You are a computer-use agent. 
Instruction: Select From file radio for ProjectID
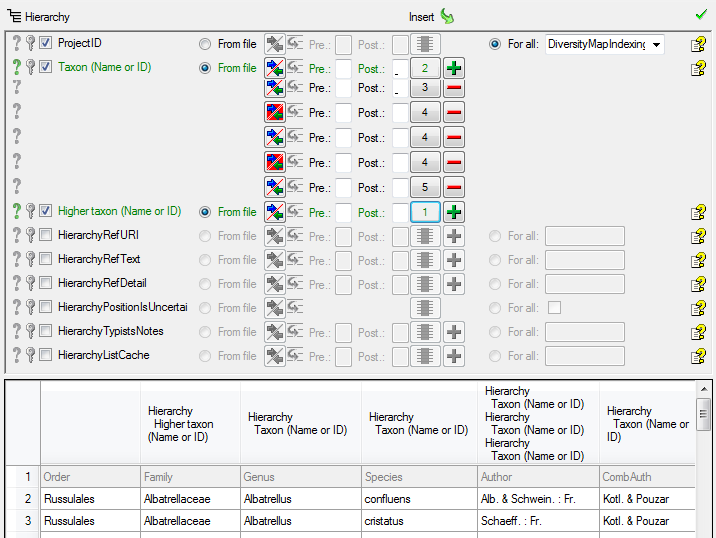point(205,44)
